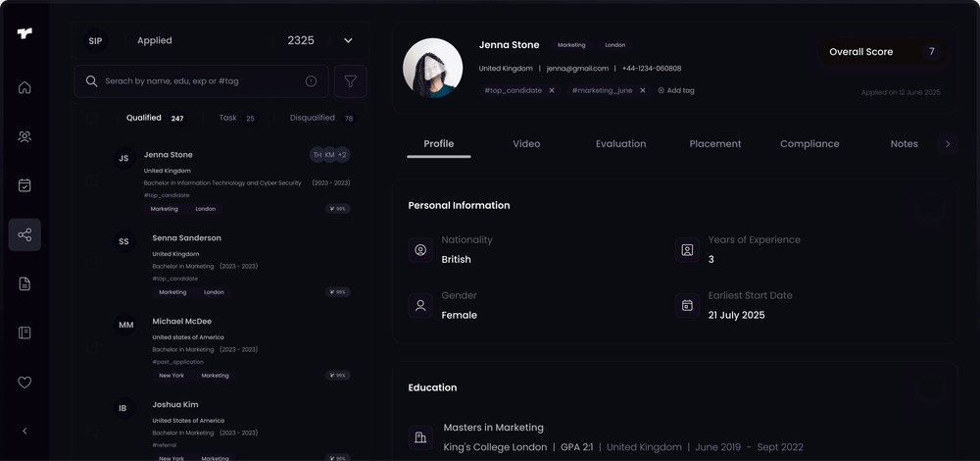Image resolution: width=980 pixels, height=461 pixels.
Task: Expand the Applied 2325 dropdown chevron
Action: click(348, 40)
